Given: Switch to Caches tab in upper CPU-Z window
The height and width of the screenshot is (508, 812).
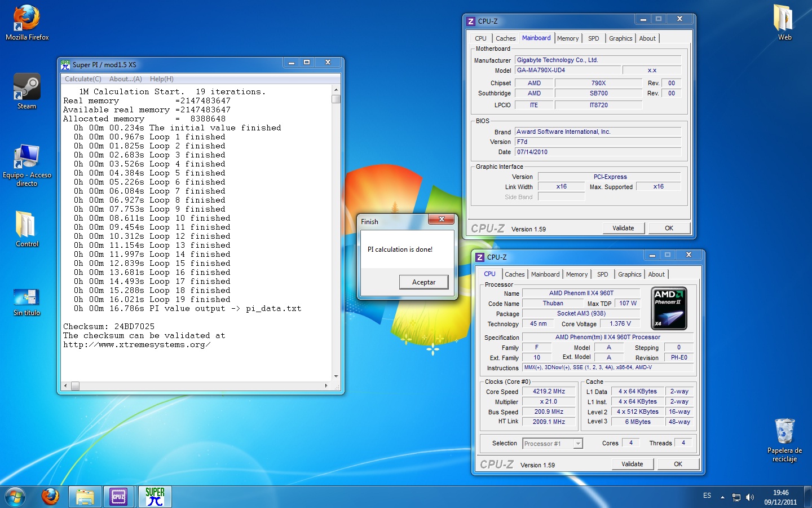Looking at the screenshot, I should coord(506,38).
